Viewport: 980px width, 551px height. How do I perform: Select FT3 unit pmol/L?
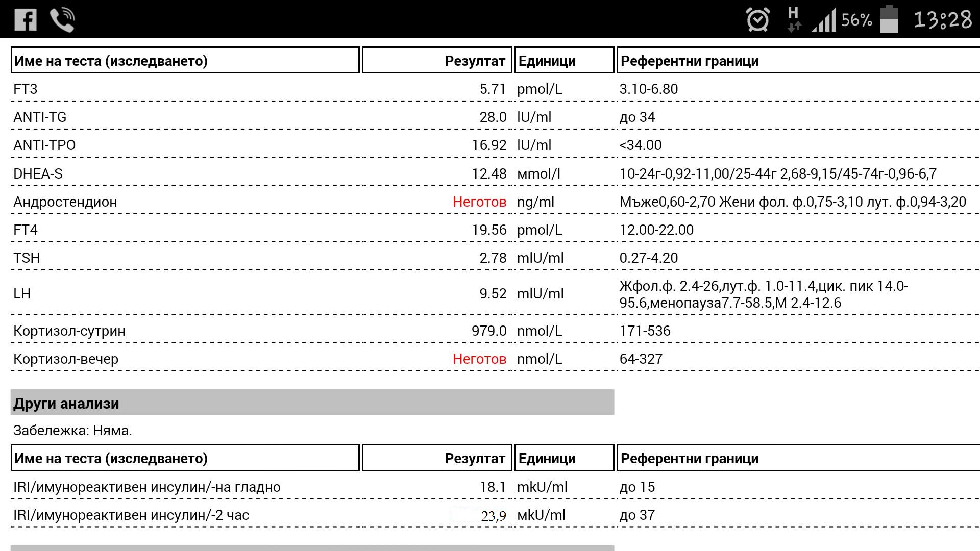pyautogui.click(x=540, y=90)
